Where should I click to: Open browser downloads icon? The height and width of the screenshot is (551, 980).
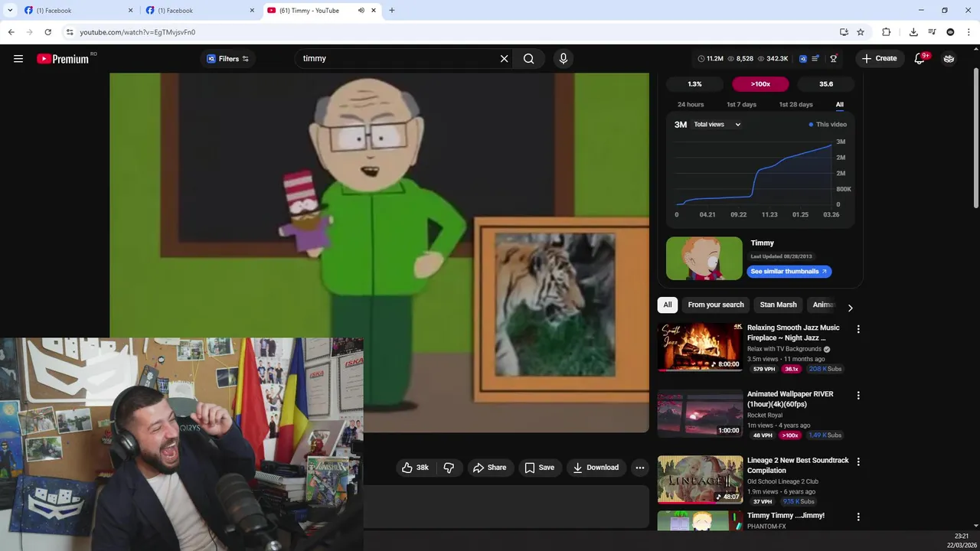pyautogui.click(x=913, y=32)
